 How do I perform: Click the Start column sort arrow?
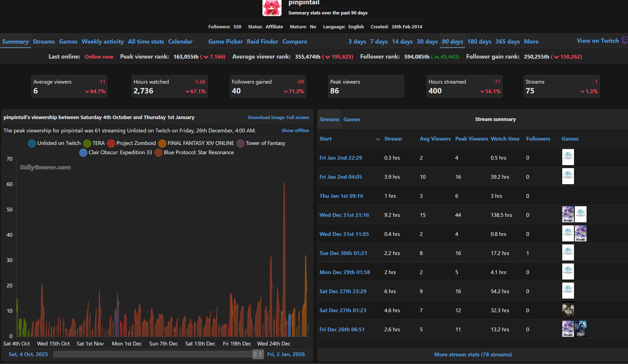378,139
